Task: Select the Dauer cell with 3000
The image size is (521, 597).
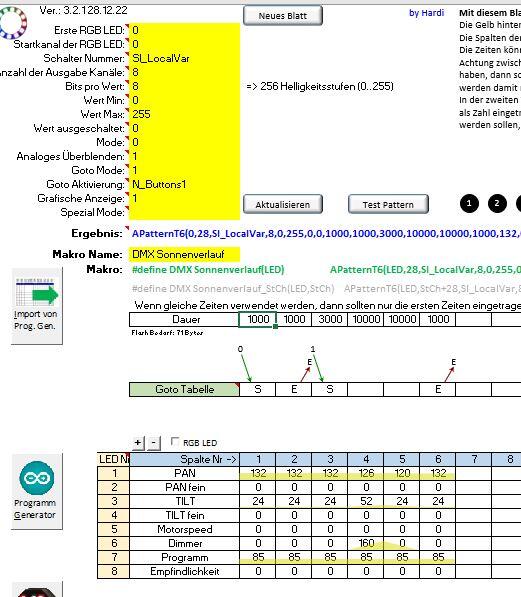Action: click(329, 319)
